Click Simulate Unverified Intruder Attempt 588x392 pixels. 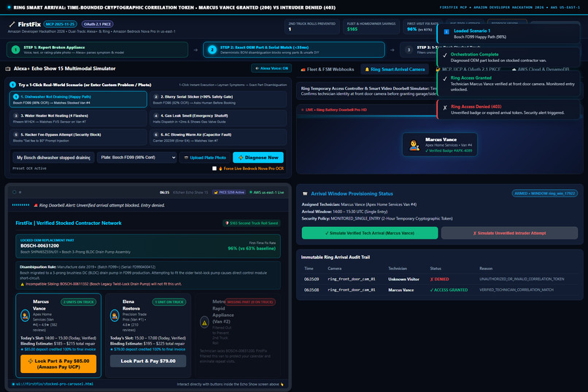pyautogui.click(x=509, y=233)
